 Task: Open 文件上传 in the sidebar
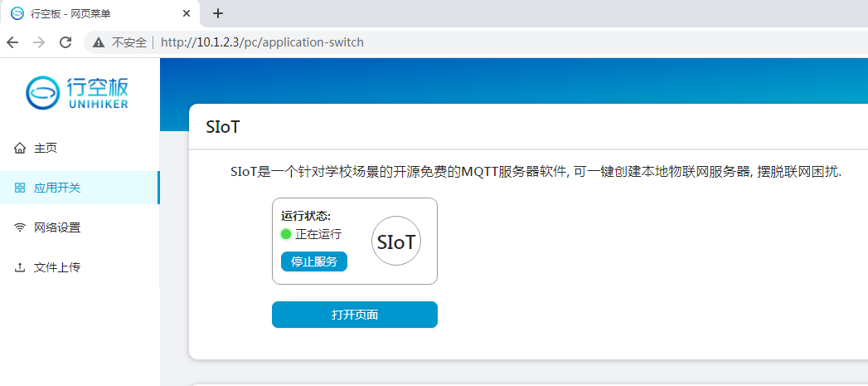(80, 267)
